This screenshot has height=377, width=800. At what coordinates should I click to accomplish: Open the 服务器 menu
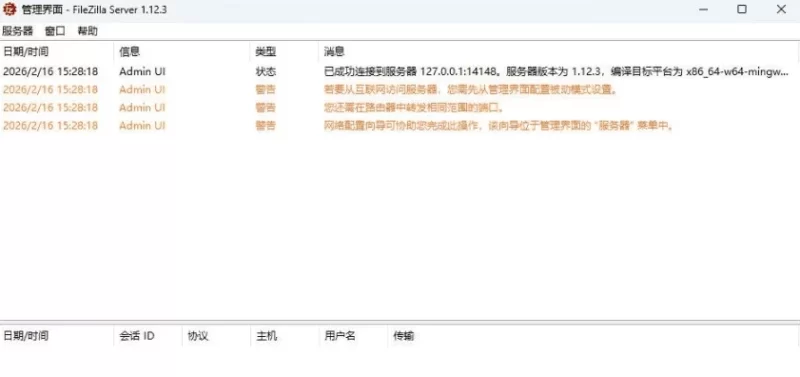click(x=17, y=31)
